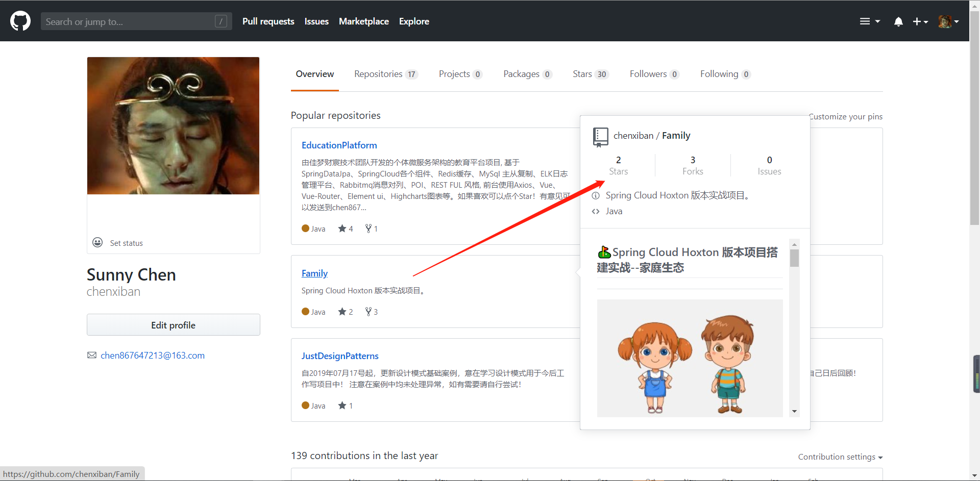Viewport: 980px width, 481px height.
Task: Open the hamburger list menu in header
Action: point(870,21)
